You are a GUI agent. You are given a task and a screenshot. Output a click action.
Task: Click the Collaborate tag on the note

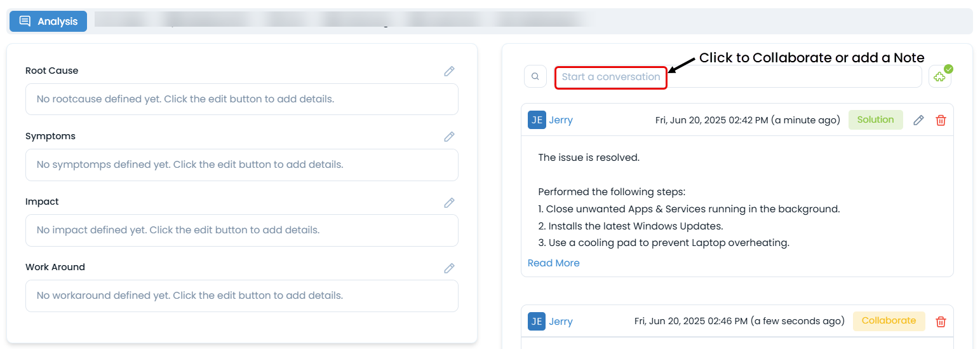click(888, 321)
